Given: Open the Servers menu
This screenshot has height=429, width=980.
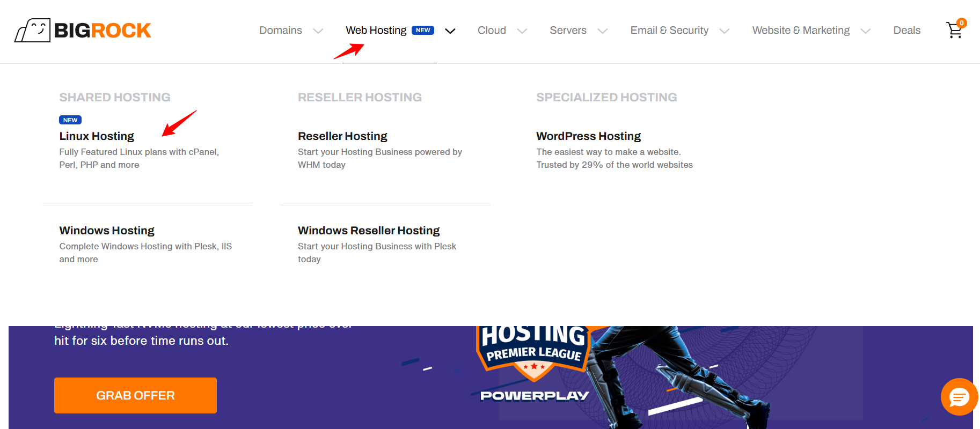Looking at the screenshot, I should click(568, 31).
